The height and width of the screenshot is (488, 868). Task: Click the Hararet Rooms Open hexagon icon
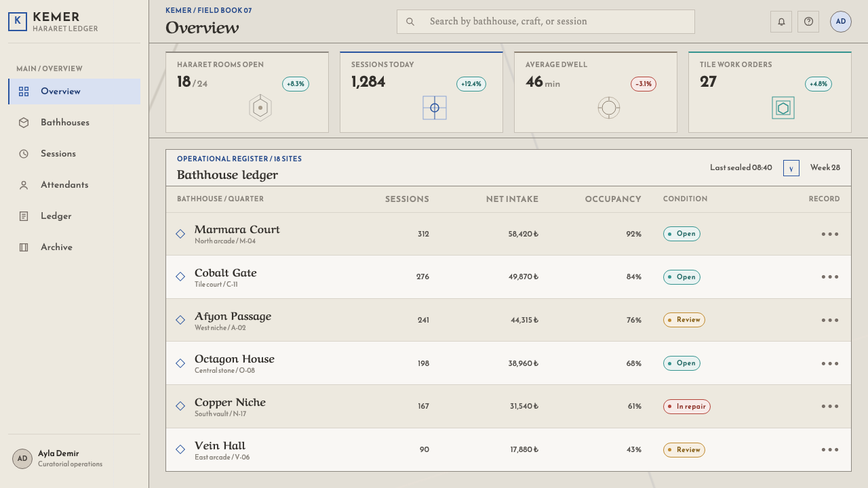click(260, 108)
